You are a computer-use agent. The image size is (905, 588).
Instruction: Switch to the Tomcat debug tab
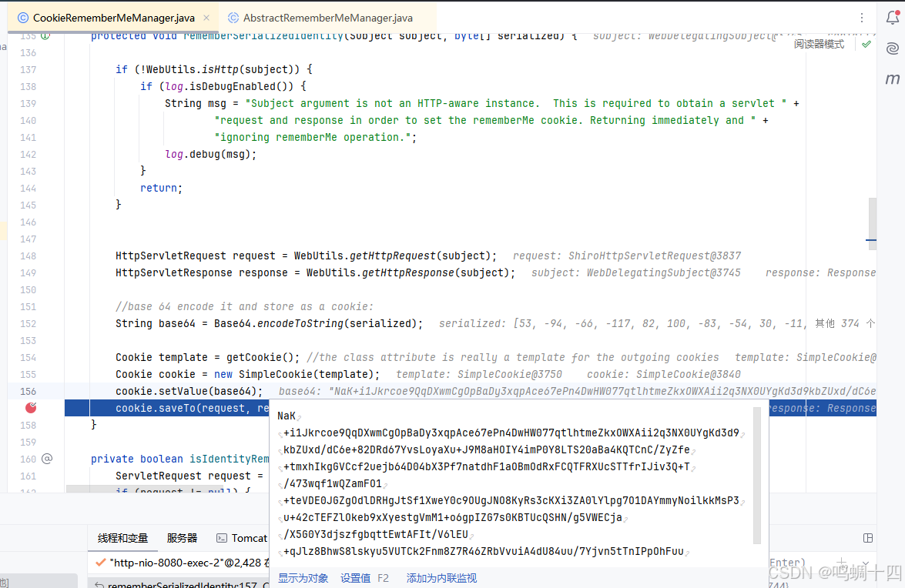[242, 538]
